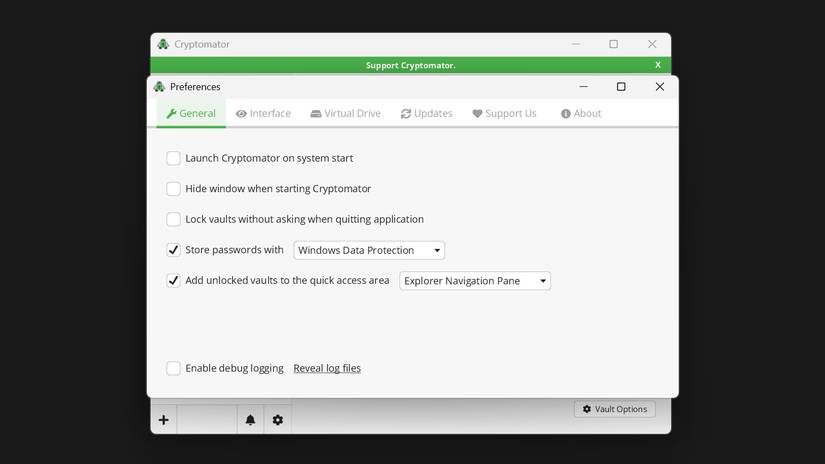
Task: Maximize the Cryptomator main window
Action: click(613, 44)
